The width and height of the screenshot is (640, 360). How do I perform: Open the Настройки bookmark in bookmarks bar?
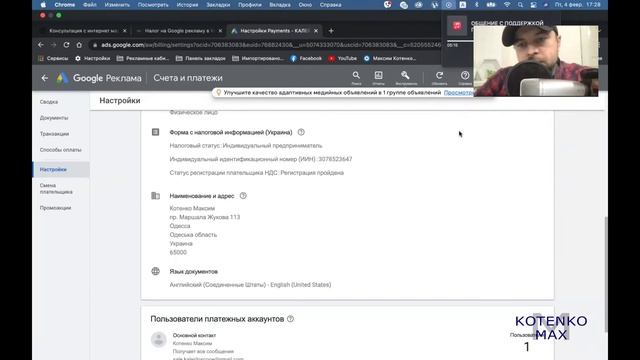click(x=93, y=58)
